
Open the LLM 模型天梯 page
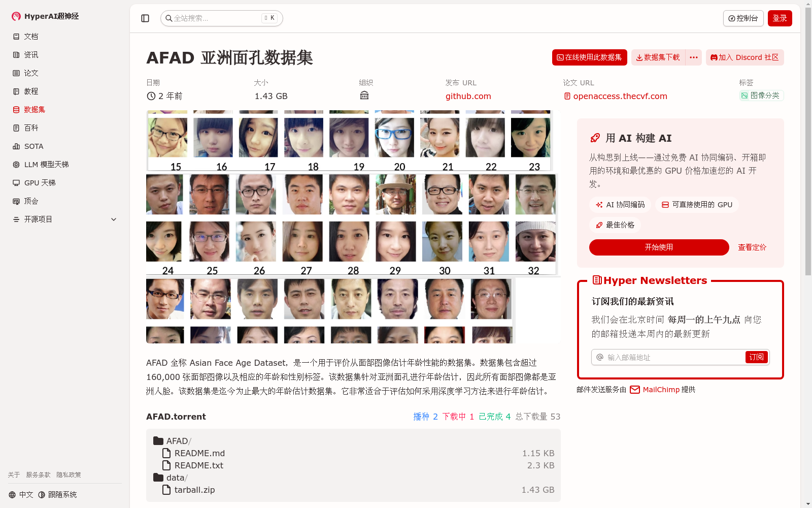pyautogui.click(x=46, y=164)
